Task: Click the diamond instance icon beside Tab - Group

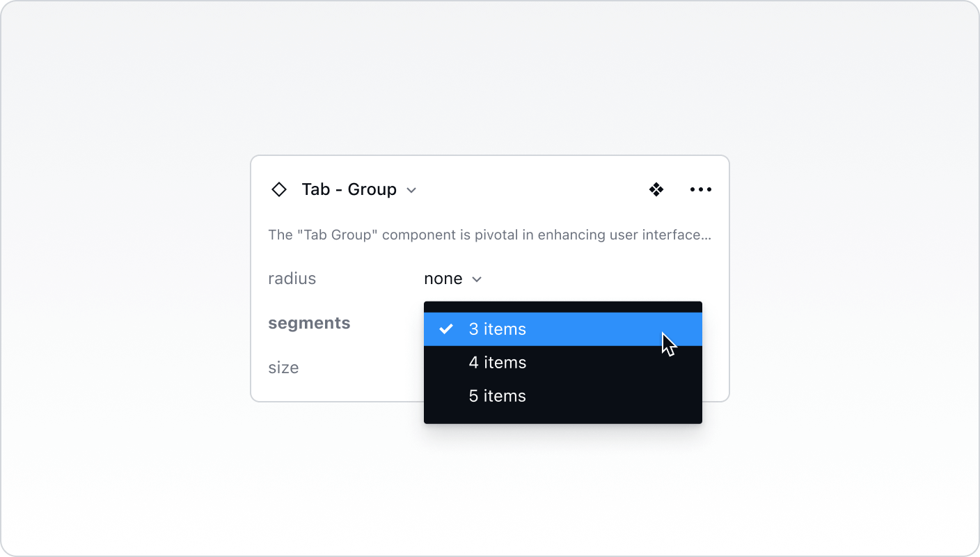Action: click(x=279, y=189)
